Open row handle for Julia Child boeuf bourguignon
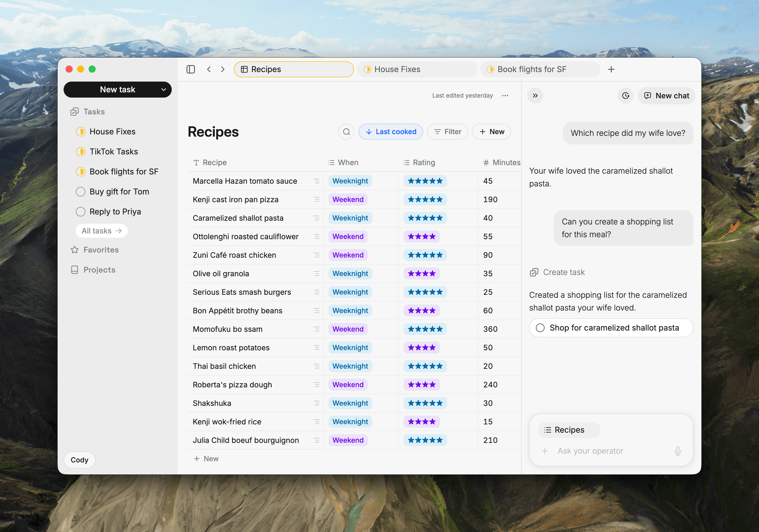Image resolution: width=759 pixels, height=532 pixels. tap(317, 440)
